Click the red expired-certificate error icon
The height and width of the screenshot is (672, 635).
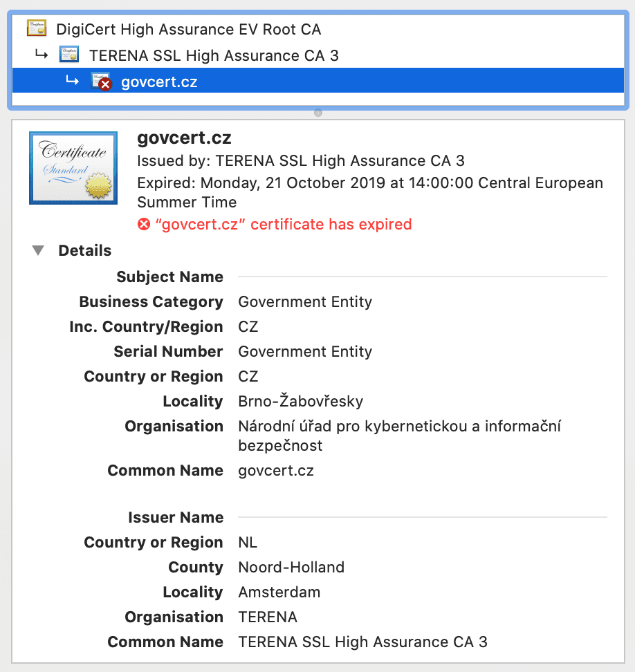point(143,223)
